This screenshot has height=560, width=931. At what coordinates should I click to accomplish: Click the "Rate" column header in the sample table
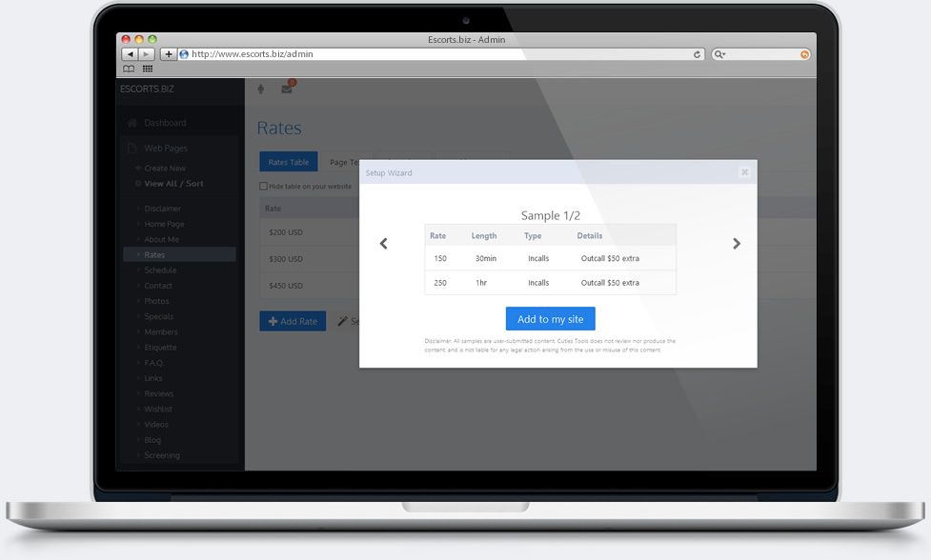coord(437,235)
